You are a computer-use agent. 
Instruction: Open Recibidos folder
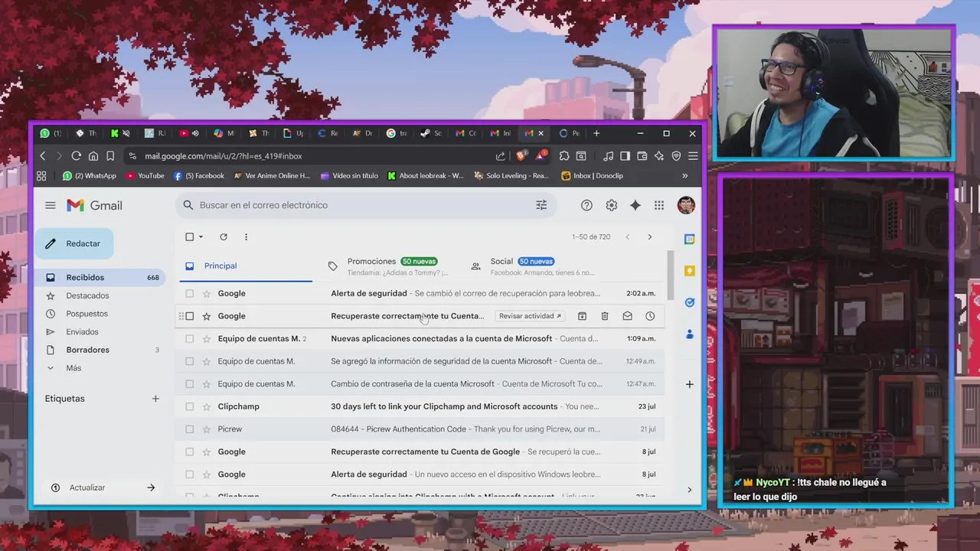(102, 277)
